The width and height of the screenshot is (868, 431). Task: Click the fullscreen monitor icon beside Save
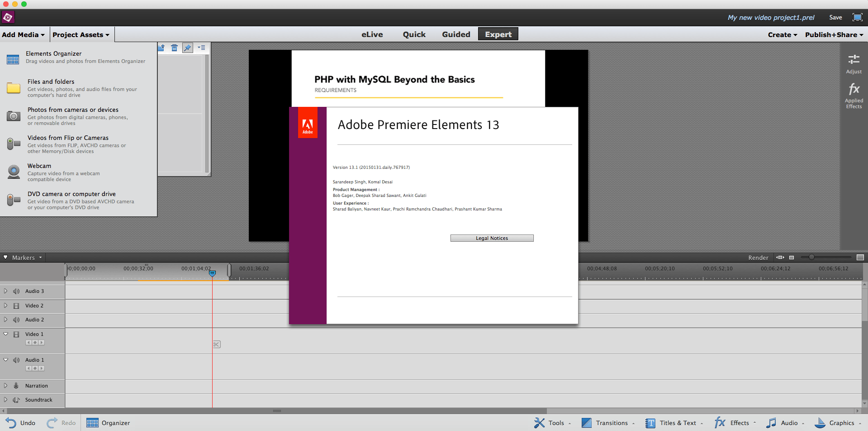pyautogui.click(x=857, y=17)
